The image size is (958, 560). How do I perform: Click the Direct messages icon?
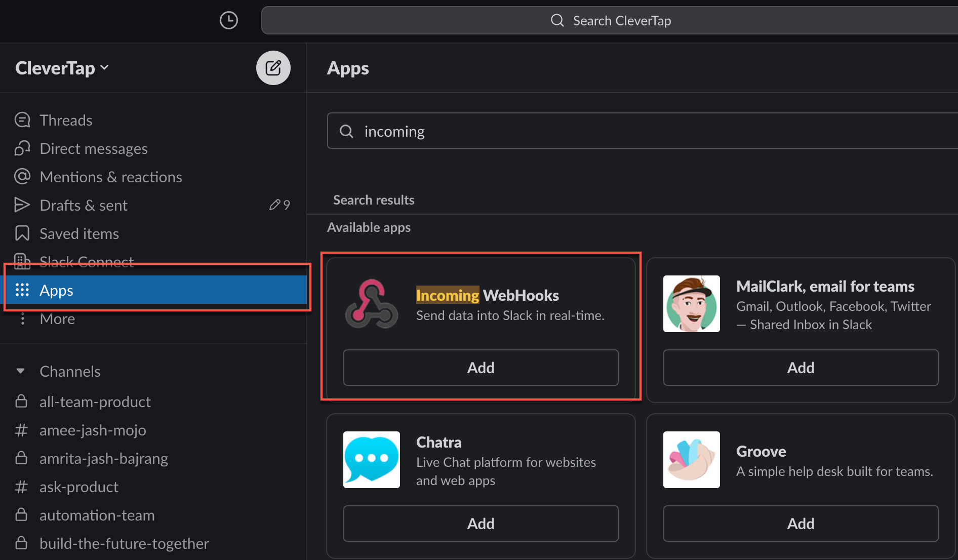point(22,148)
